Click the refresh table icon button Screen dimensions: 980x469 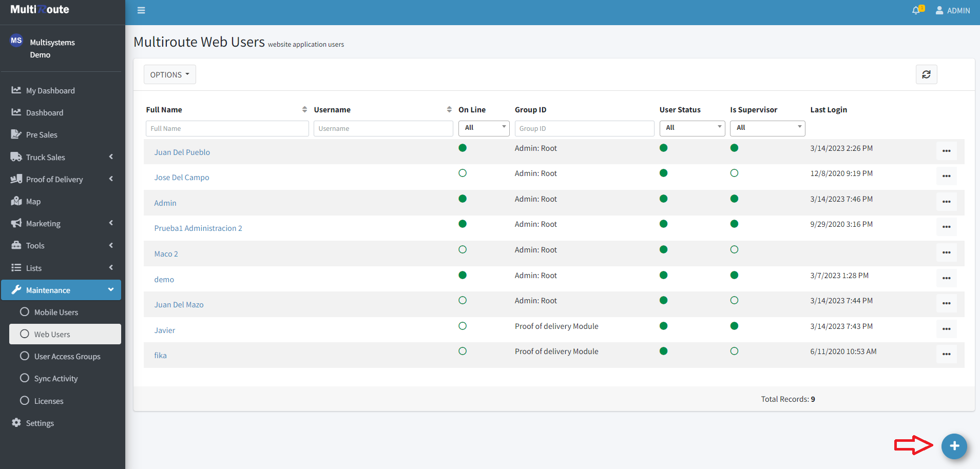coord(926,74)
